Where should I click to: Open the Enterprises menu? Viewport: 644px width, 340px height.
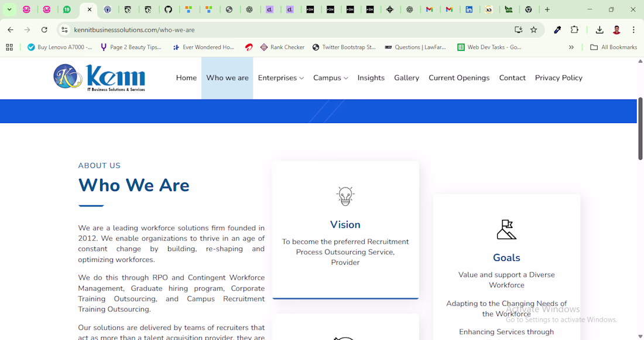[x=278, y=78]
